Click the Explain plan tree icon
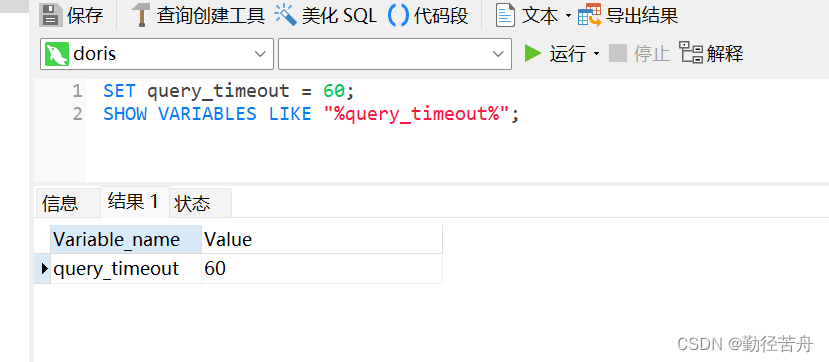829x362 pixels. [690, 53]
